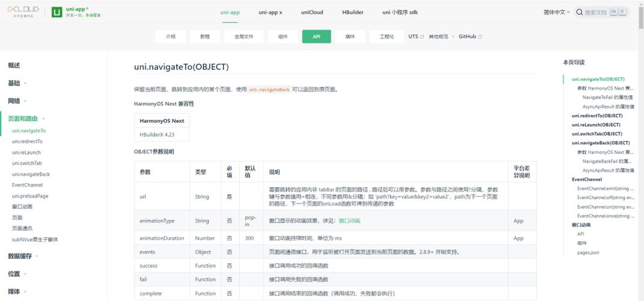Select subNVue原生子窗体 in the sidebar
The height and width of the screenshot is (301, 644).
35,240
